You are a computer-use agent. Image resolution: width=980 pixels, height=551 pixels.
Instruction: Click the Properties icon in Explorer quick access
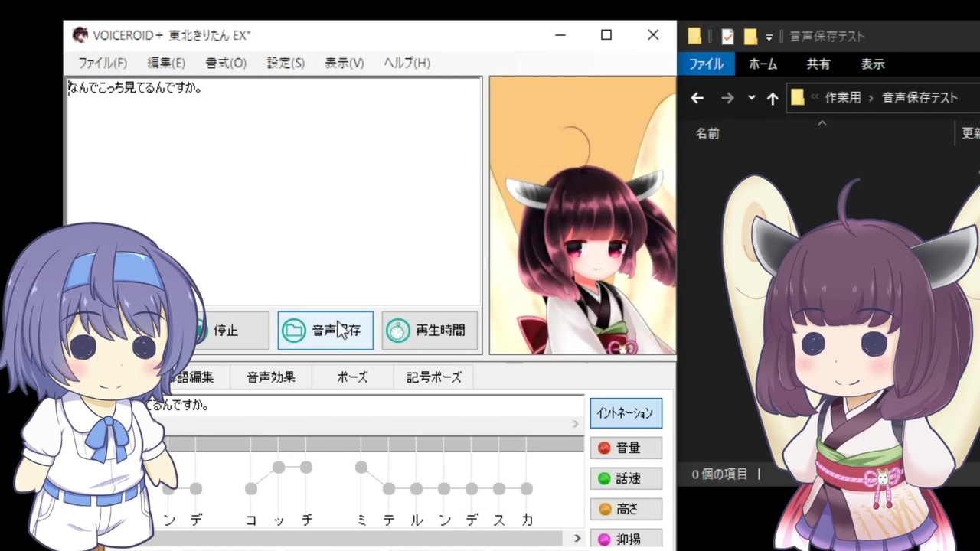(727, 36)
